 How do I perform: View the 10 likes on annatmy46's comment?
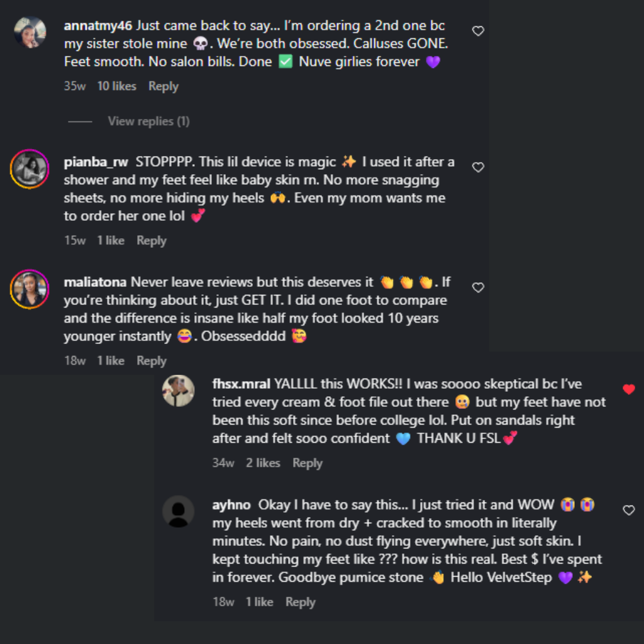pos(117,87)
